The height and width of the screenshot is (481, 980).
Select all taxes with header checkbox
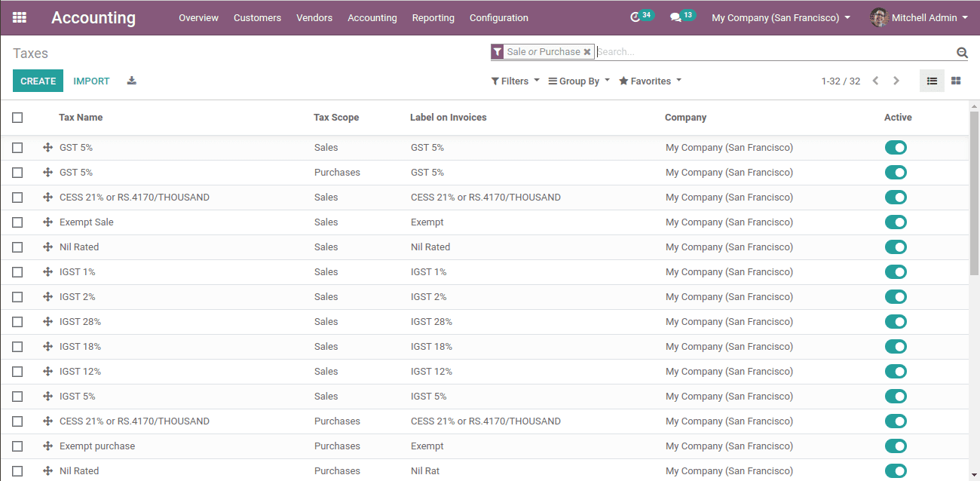coord(17,118)
